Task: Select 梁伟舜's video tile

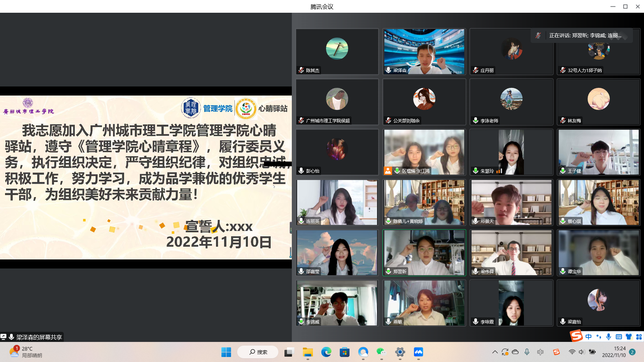Action: [x=512, y=253]
